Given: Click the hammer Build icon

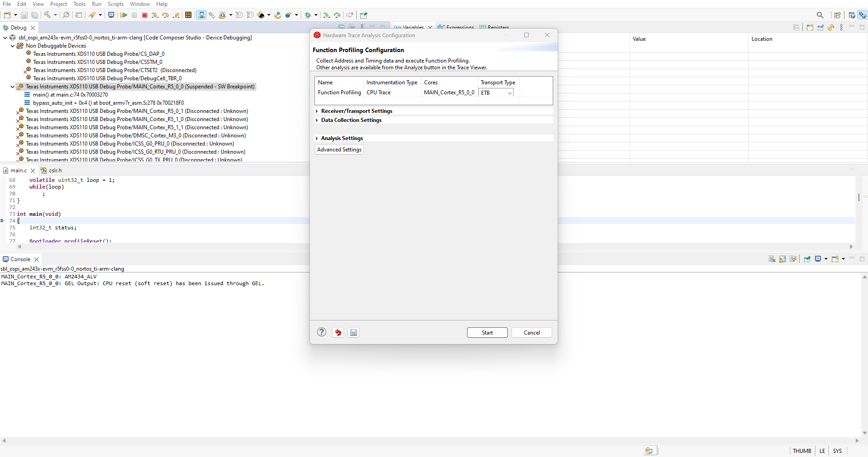Looking at the screenshot, I should pyautogui.click(x=47, y=15).
